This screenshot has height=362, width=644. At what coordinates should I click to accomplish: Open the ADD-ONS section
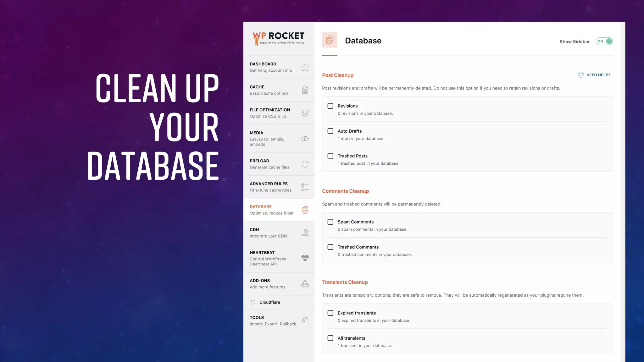pyautogui.click(x=279, y=284)
